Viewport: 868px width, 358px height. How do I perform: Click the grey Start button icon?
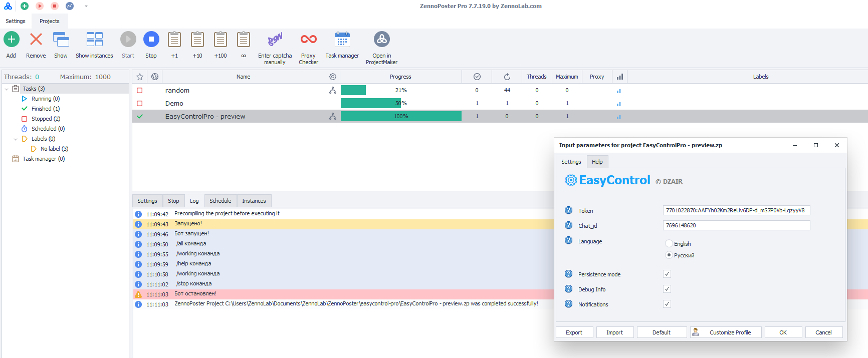pos(128,39)
